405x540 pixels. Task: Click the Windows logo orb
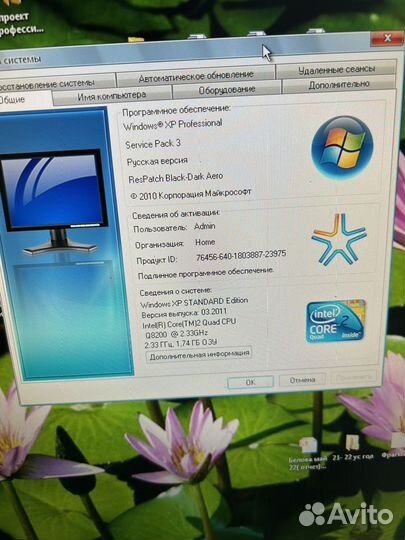point(342,147)
